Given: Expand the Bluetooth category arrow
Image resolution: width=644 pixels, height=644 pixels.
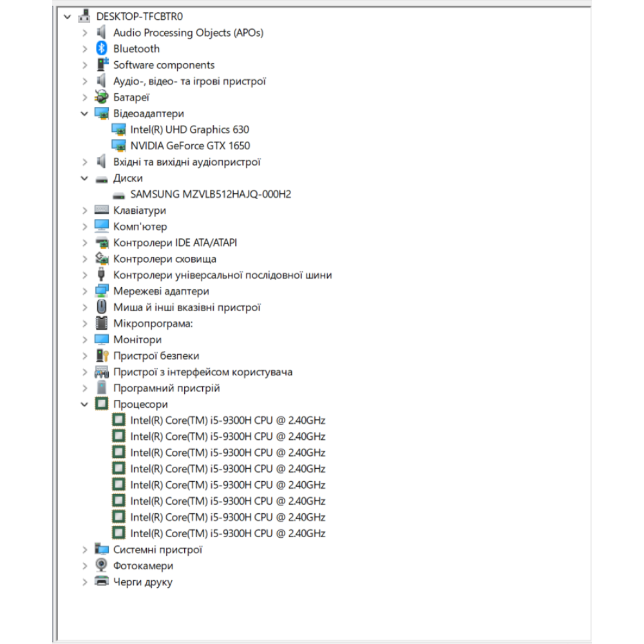Looking at the screenshot, I should pyautogui.click(x=84, y=49).
